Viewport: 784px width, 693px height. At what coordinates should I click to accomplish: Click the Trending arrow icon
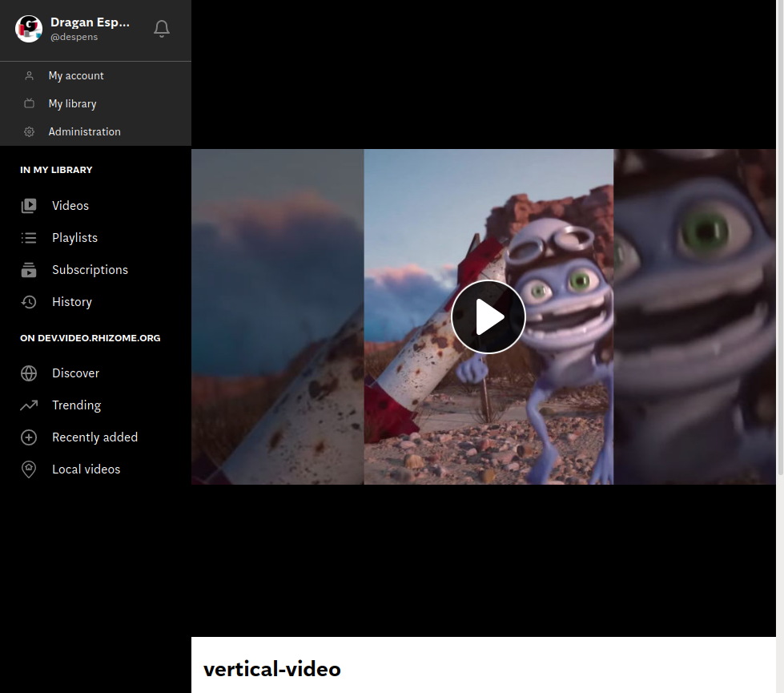click(x=29, y=405)
